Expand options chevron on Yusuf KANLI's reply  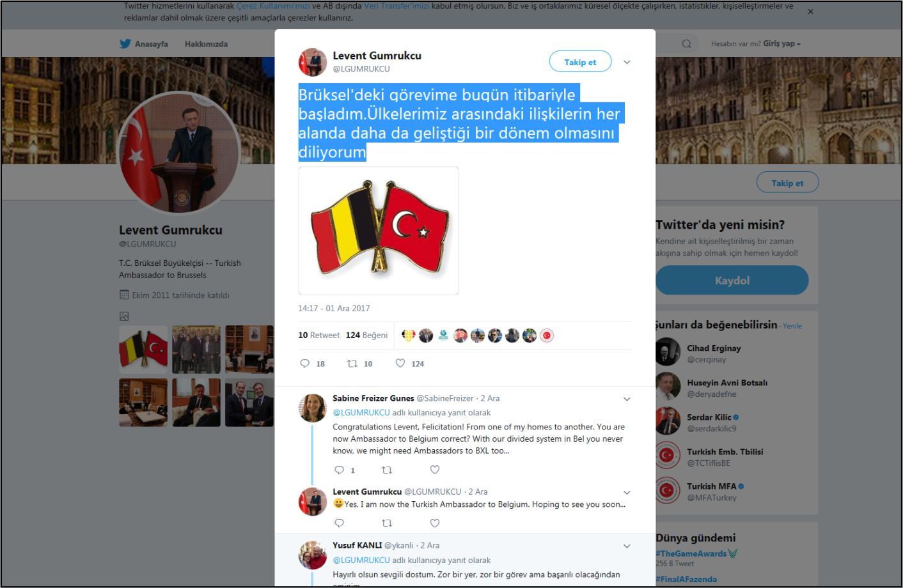click(627, 546)
